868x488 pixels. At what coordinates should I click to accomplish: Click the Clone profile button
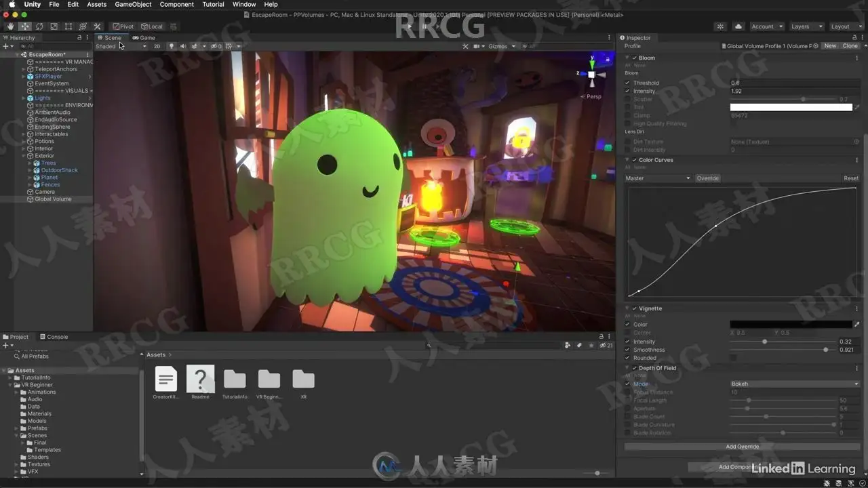tap(850, 46)
